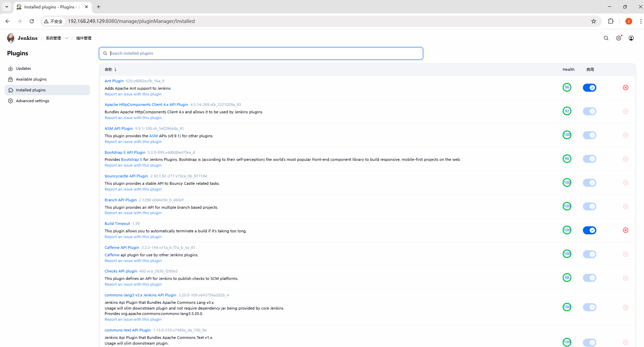This screenshot has width=644, height=347.
Task: Disable the Ant Plugin toggle
Action: [590, 88]
